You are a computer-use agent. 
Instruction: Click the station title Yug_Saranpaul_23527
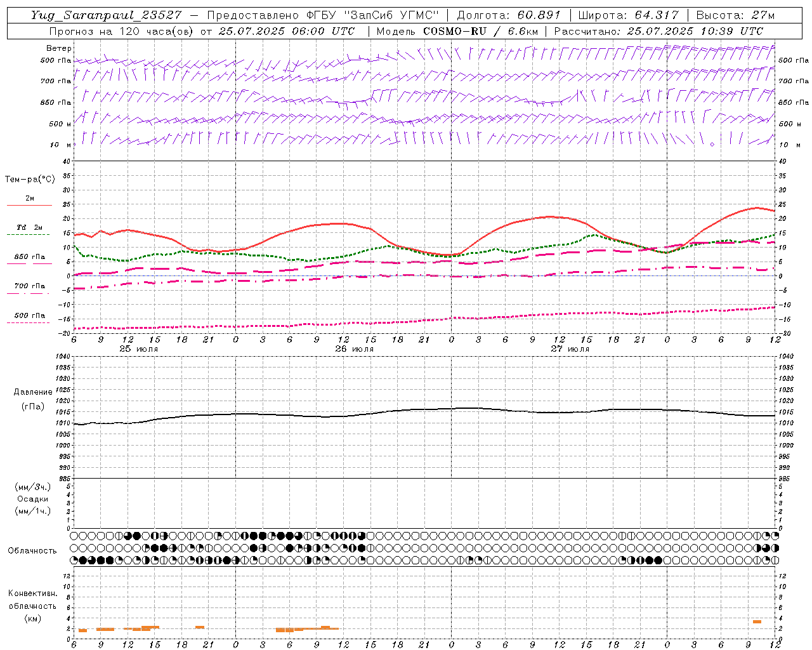pyautogui.click(x=106, y=15)
